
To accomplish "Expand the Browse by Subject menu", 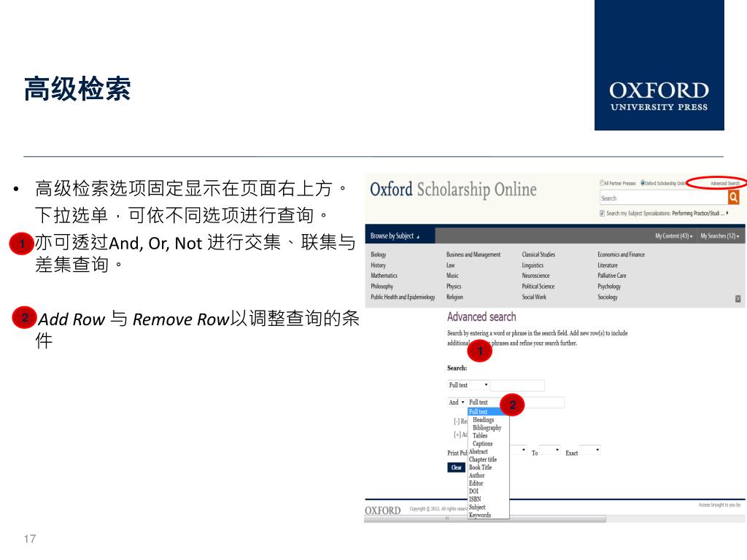I will point(395,236).
